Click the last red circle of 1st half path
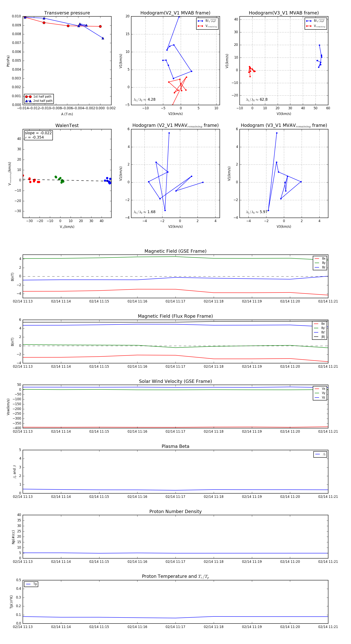The image size is (351, 644). coord(100,26)
